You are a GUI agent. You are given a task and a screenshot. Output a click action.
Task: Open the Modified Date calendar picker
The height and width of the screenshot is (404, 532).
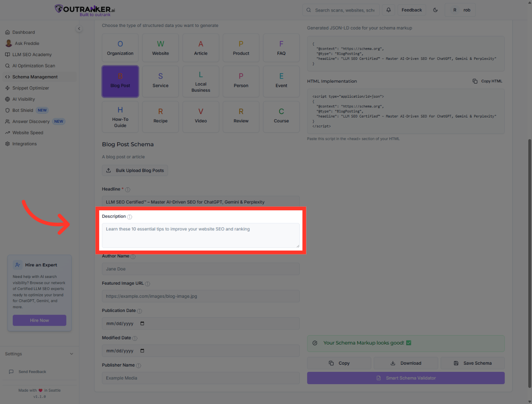coord(142,351)
